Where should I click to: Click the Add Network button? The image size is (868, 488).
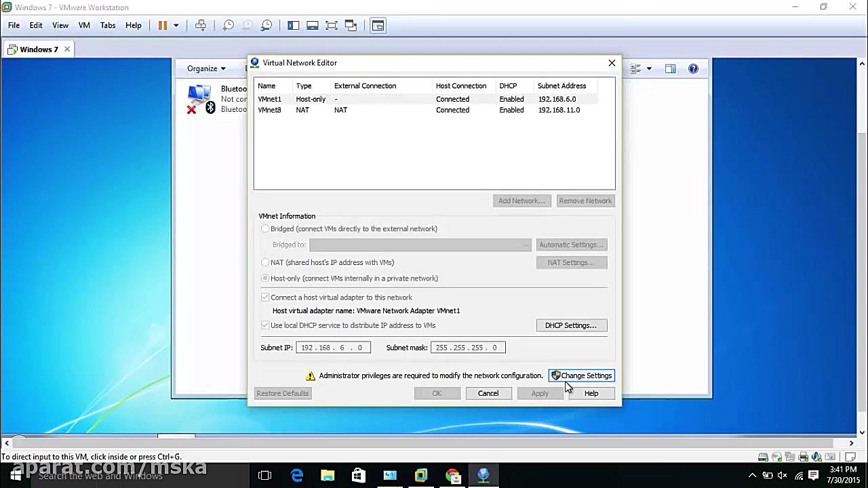point(521,201)
